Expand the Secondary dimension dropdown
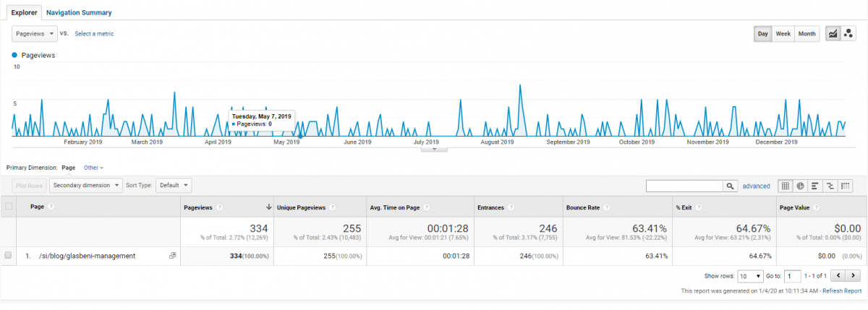The width and height of the screenshot is (868, 310). point(86,185)
